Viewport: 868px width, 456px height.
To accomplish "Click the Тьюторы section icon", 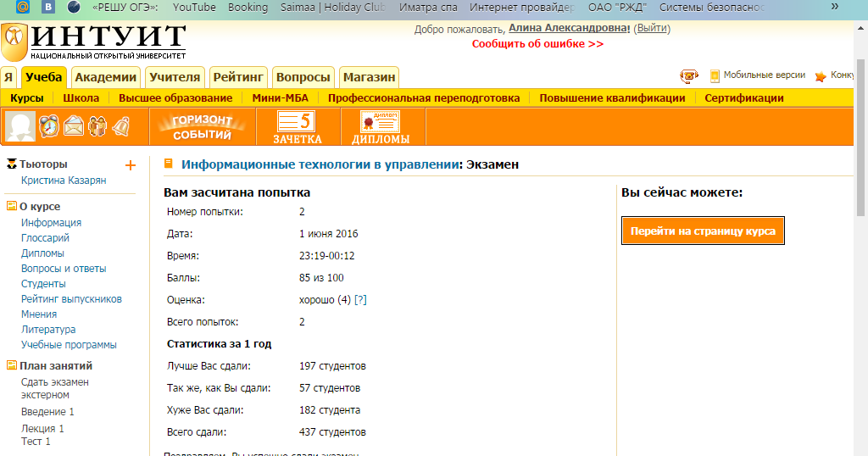I will (x=12, y=164).
